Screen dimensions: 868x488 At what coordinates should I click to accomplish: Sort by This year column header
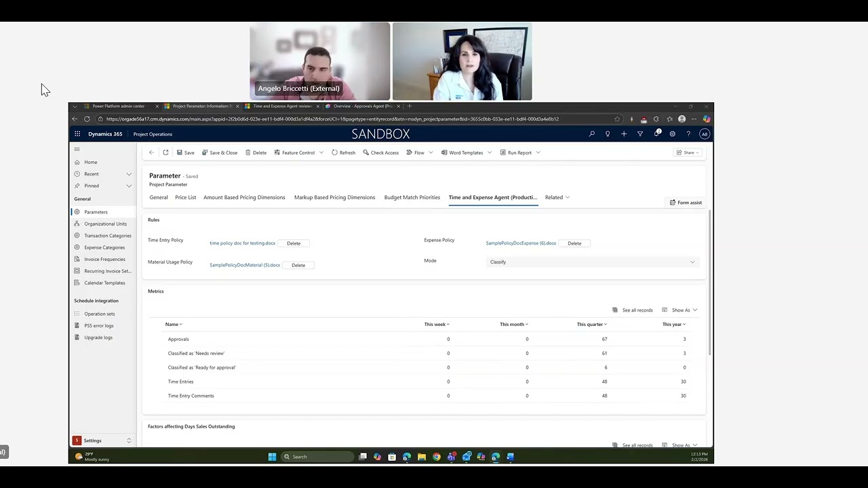coord(674,324)
